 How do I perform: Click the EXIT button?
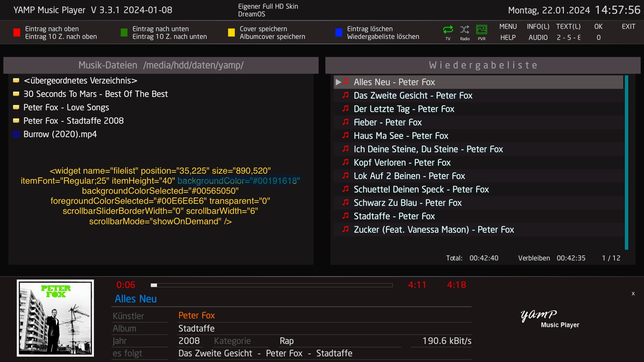[x=628, y=26]
